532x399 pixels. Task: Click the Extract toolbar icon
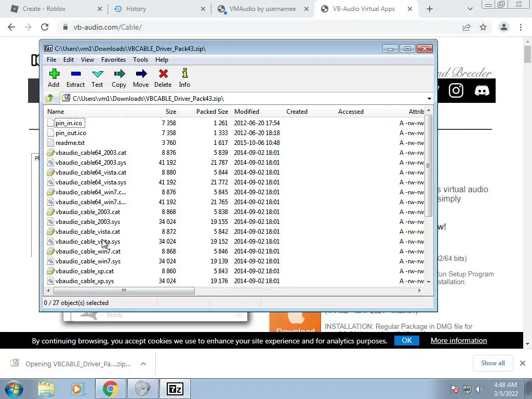[75, 78]
